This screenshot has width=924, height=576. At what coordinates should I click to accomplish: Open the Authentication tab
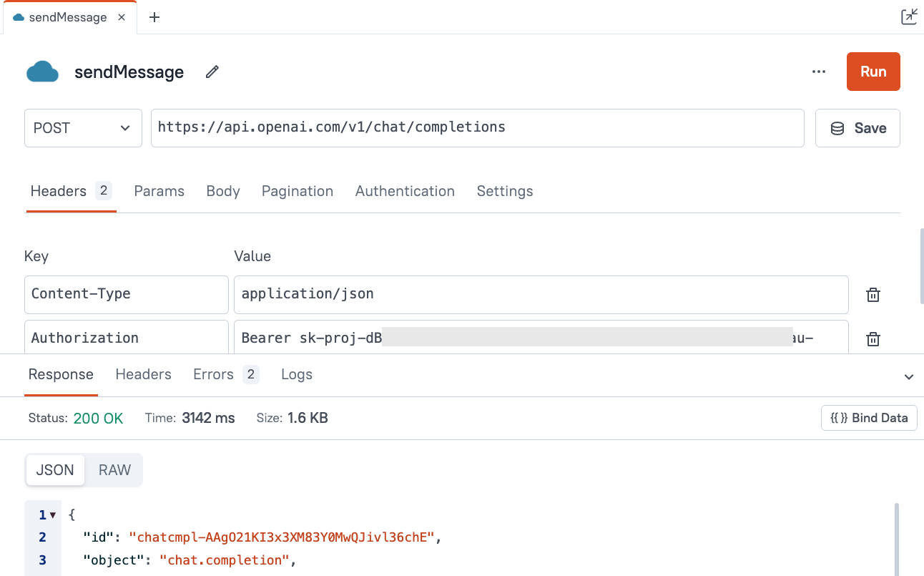[x=405, y=191]
